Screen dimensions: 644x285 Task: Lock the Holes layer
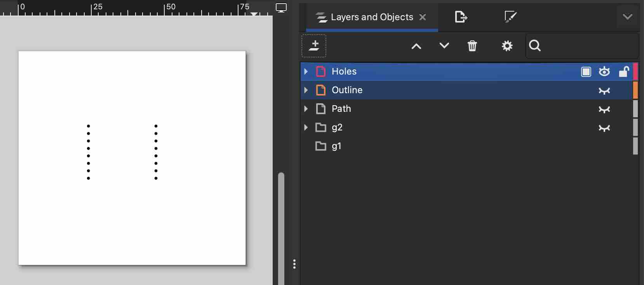(624, 71)
